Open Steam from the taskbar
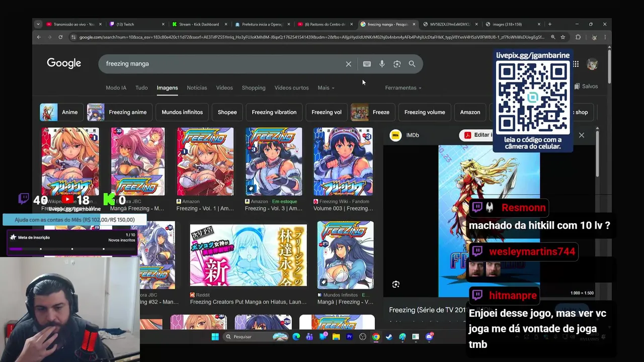The image size is (644, 362). (389, 337)
